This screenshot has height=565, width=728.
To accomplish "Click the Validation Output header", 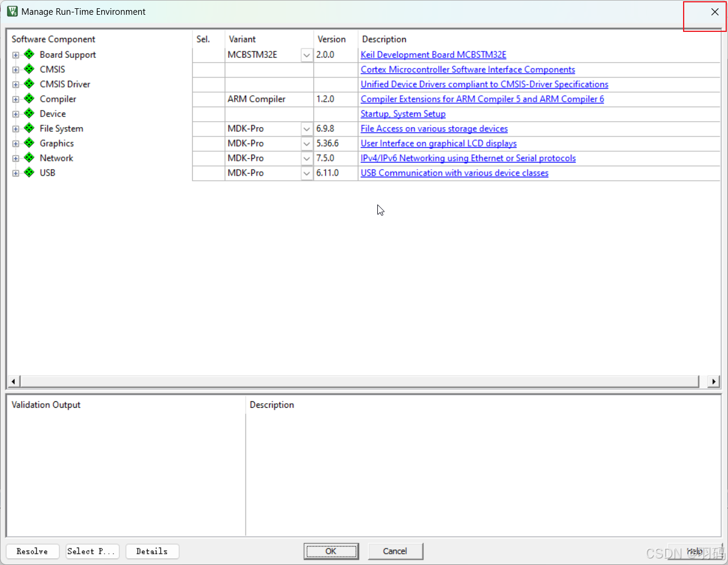I will coord(46,405).
